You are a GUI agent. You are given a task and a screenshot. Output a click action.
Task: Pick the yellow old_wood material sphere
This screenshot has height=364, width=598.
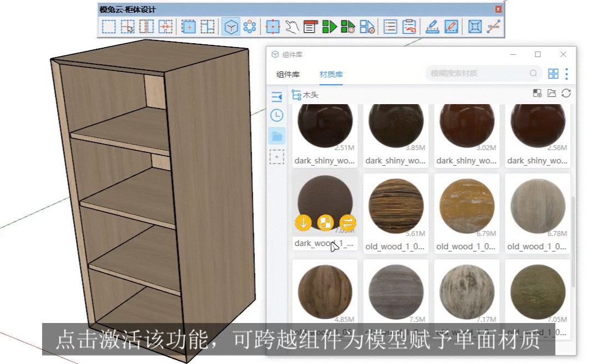[x=467, y=205]
